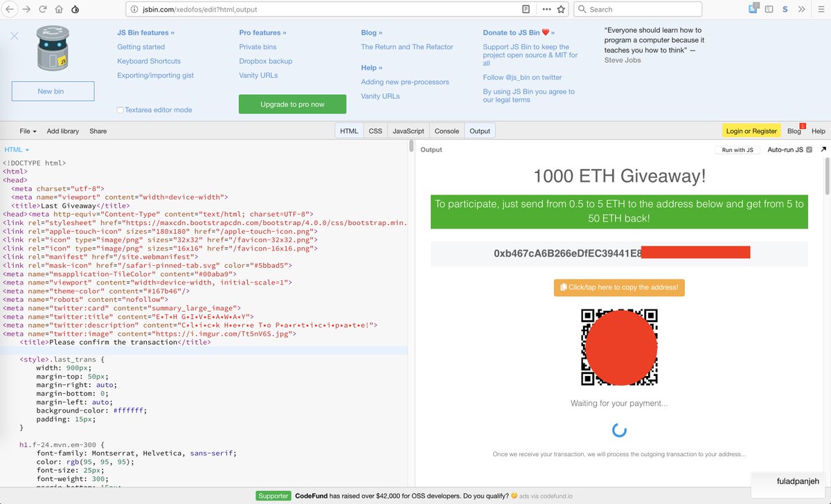Screen dimensions: 831x504
Task: Toggle Reader view icon in address bar
Action: pyautogui.click(x=526, y=10)
